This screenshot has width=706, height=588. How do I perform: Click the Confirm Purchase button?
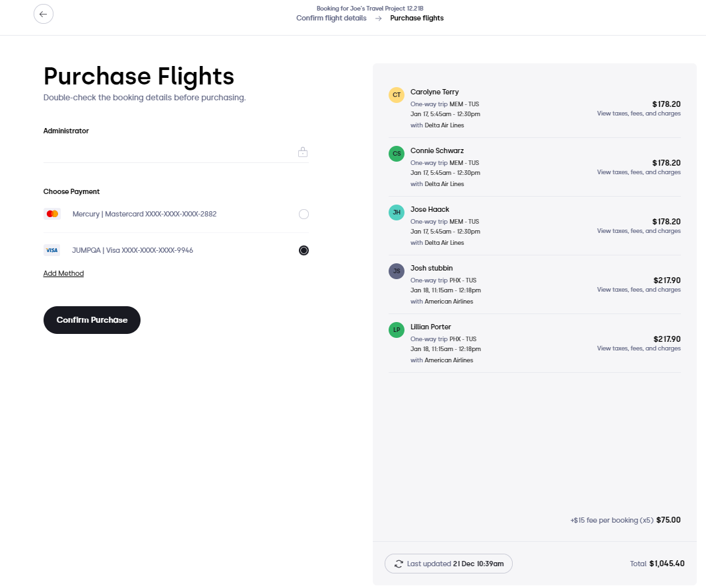(x=92, y=320)
